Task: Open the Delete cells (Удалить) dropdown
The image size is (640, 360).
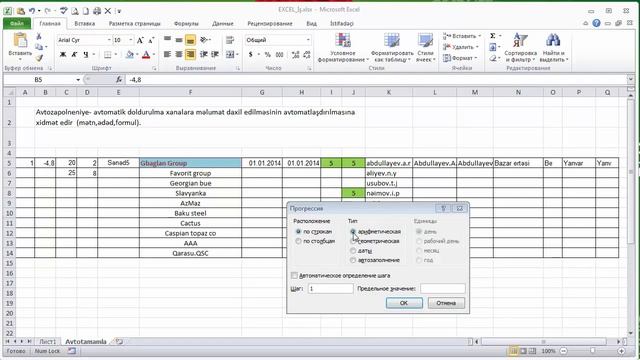Action: click(461, 47)
